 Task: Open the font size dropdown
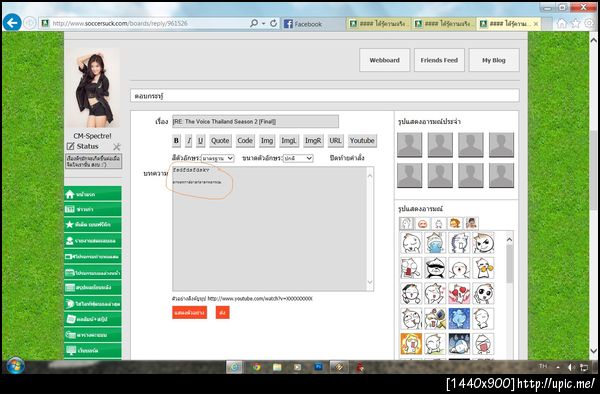click(298, 158)
